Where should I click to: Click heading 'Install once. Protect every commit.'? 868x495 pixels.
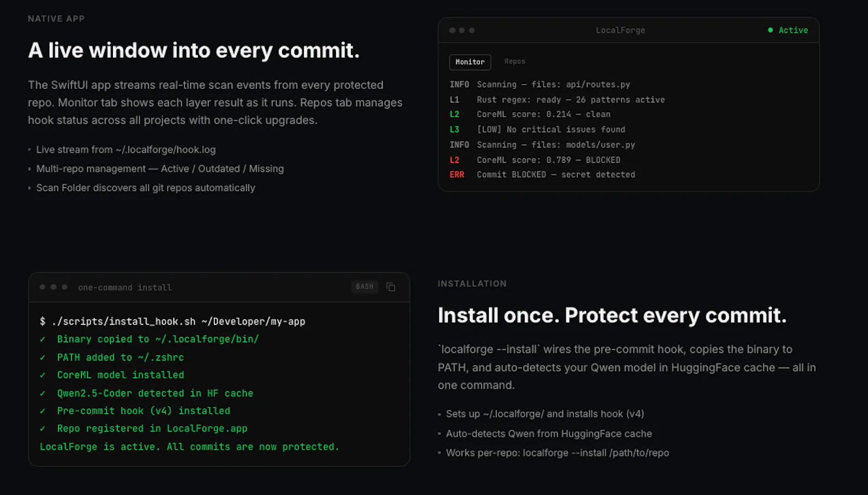(612, 316)
